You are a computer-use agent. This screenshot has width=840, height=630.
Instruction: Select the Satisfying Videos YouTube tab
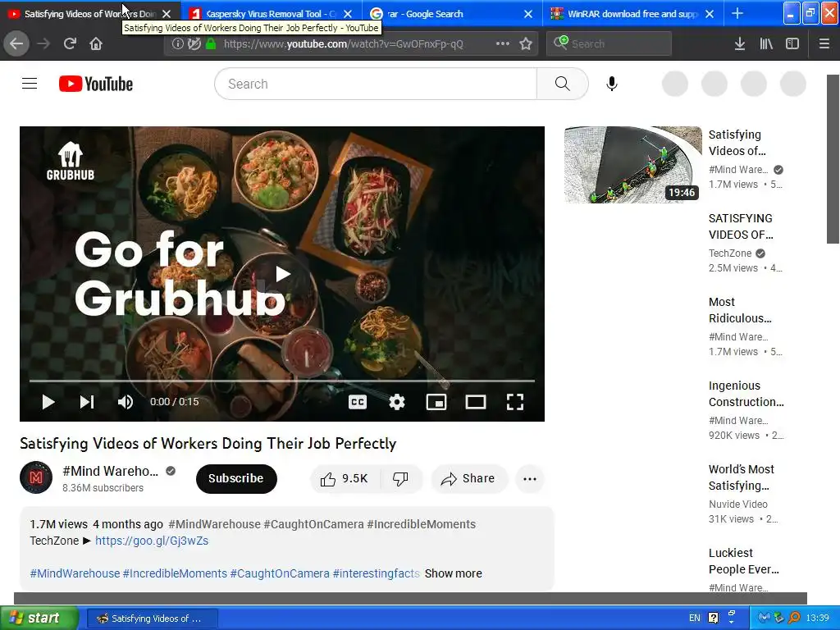(x=90, y=14)
